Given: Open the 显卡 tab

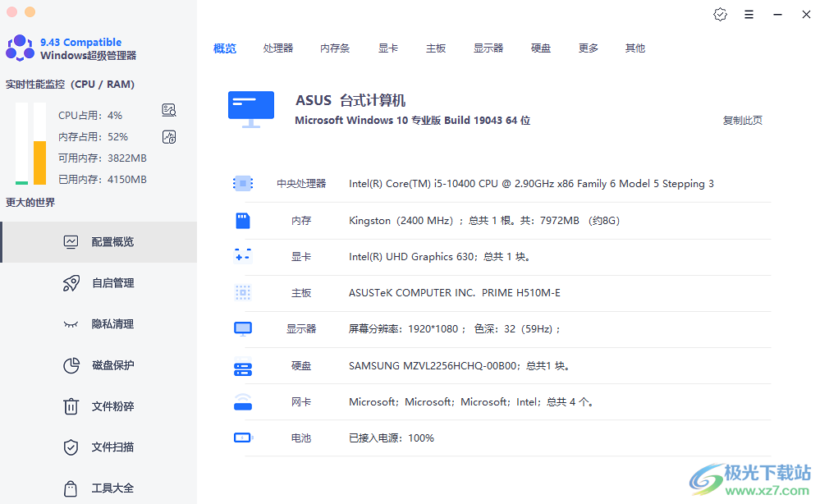Looking at the screenshot, I should [x=388, y=48].
